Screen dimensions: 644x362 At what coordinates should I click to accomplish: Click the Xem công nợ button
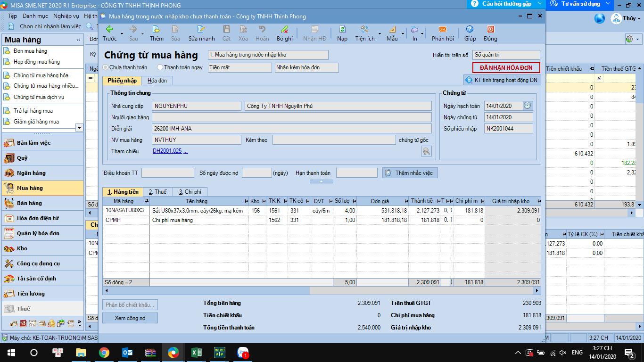point(130,318)
